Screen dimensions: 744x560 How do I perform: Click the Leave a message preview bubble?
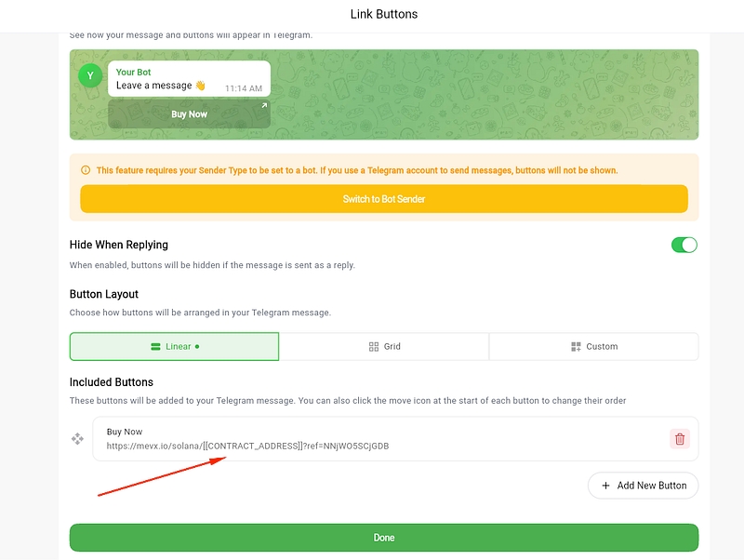(189, 79)
